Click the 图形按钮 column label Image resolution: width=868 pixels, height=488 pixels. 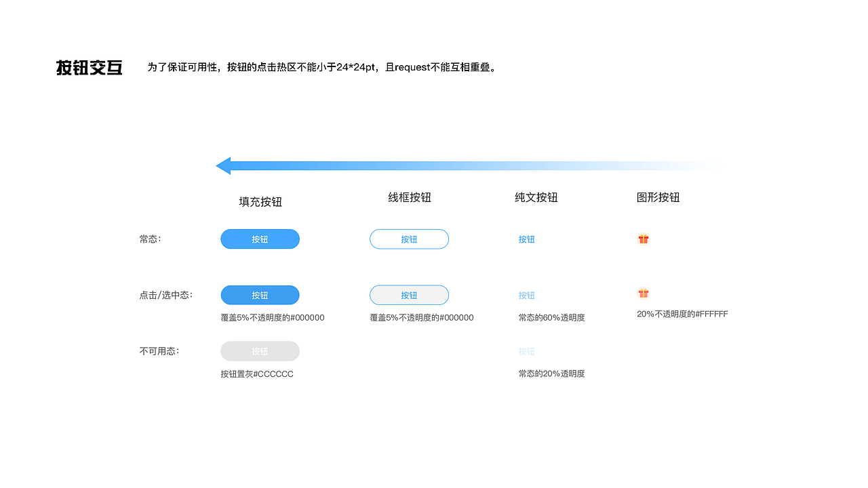(658, 197)
